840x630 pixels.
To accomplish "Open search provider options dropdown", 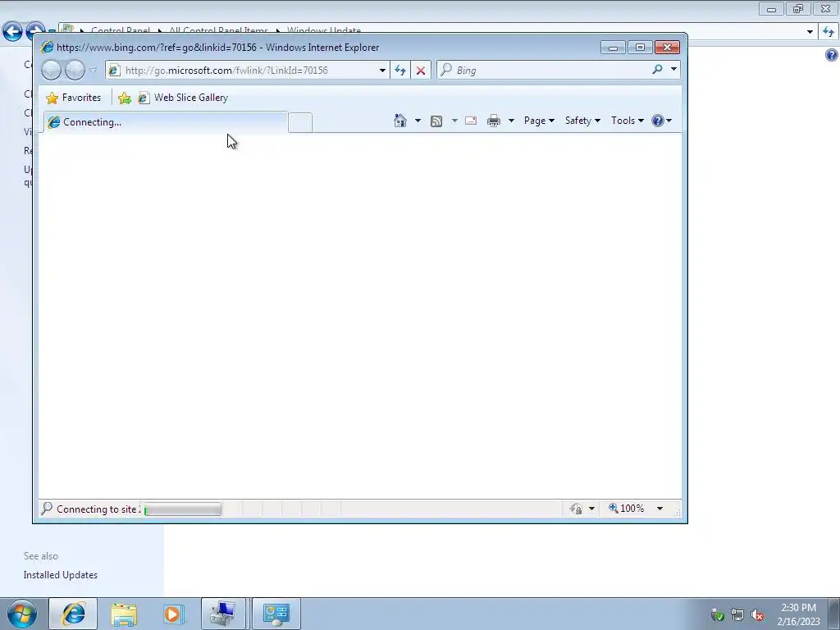I will pyautogui.click(x=674, y=70).
